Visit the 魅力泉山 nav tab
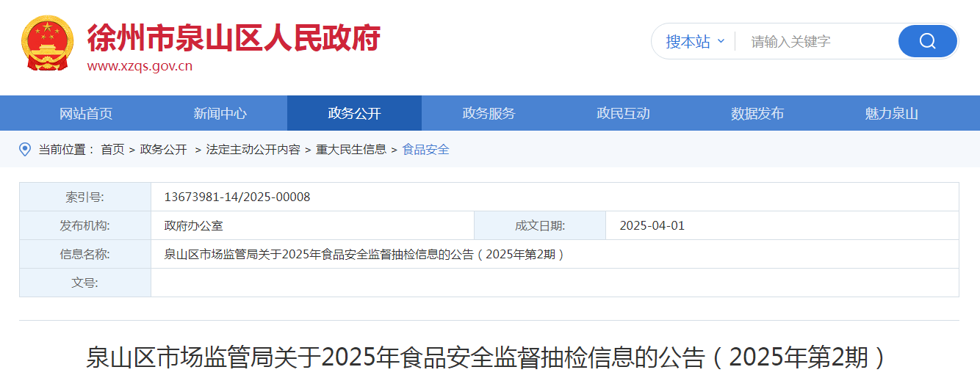The height and width of the screenshot is (378, 980). [x=892, y=113]
